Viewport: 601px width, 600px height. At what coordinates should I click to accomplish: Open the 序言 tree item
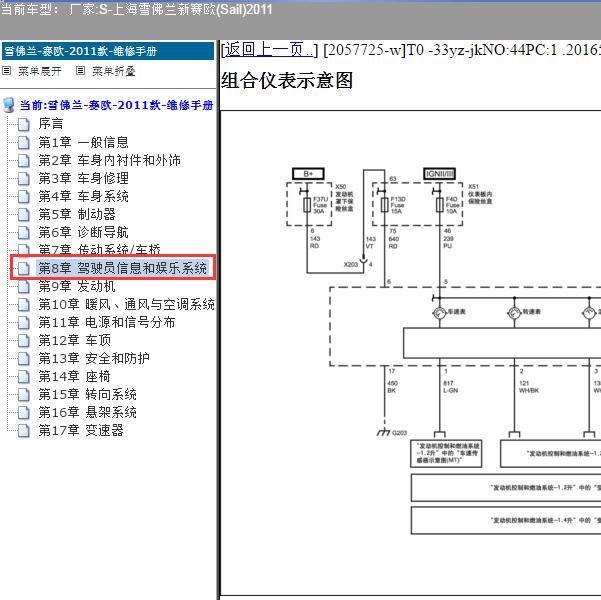(x=51, y=124)
